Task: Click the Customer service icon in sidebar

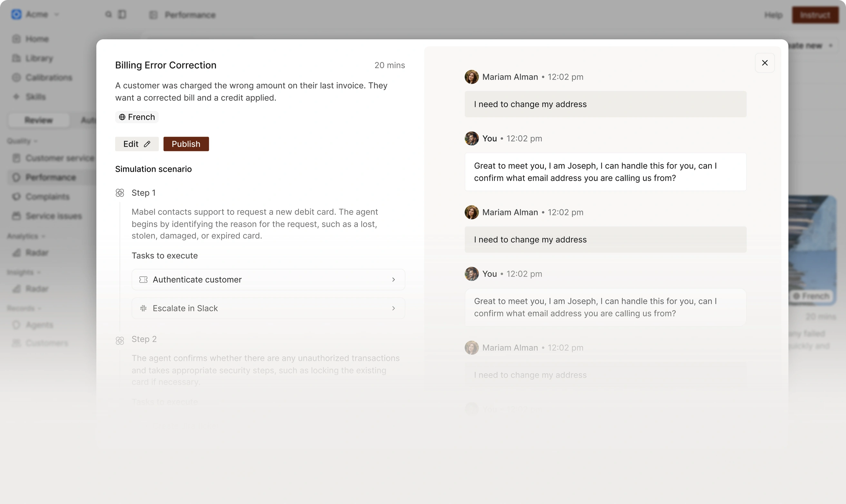Action: coord(16,158)
